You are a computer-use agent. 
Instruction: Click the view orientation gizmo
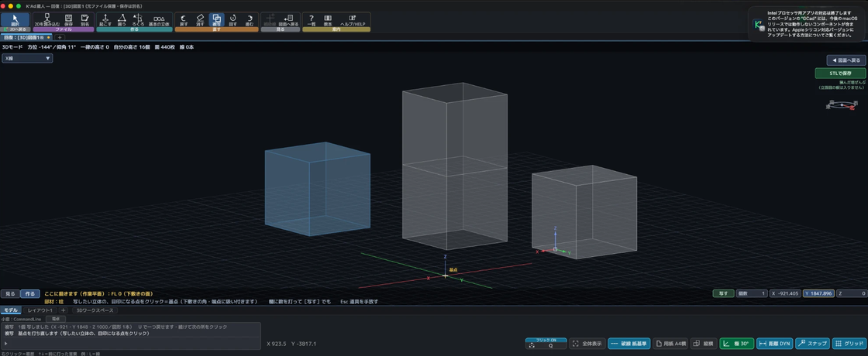click(842, 104)
